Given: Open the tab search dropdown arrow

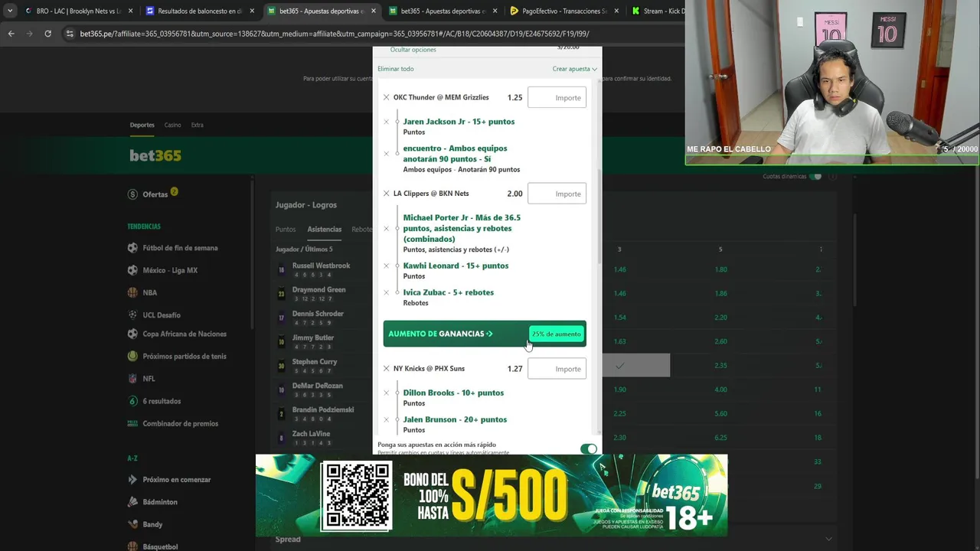Looking at the screenshot, I should click(9, 11).
